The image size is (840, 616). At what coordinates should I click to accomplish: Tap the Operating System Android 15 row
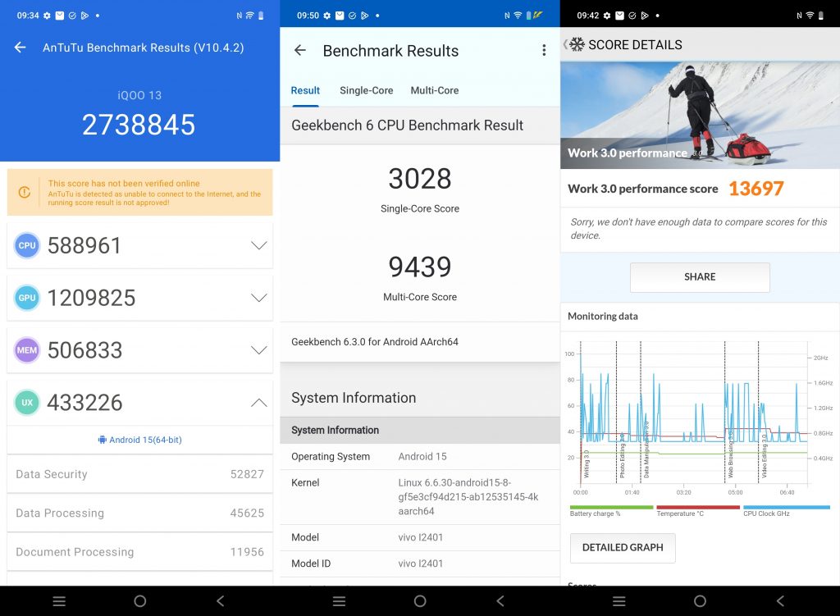coord(420,456)
